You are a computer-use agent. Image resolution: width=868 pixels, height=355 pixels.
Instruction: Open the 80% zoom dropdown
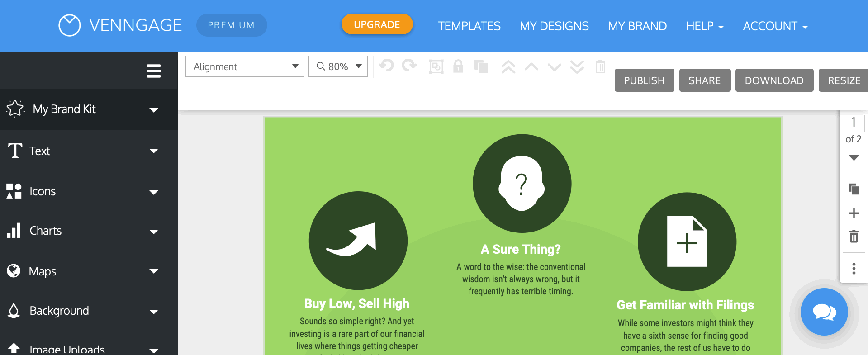click(x=338, y=66)
